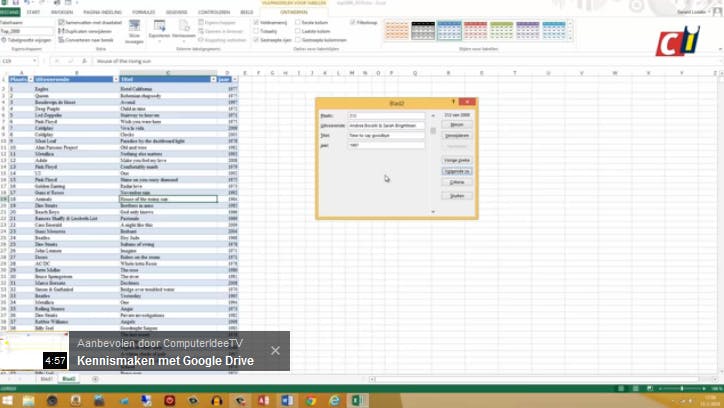Open the INVOEGEN ribbon tab

coord(62,12)
